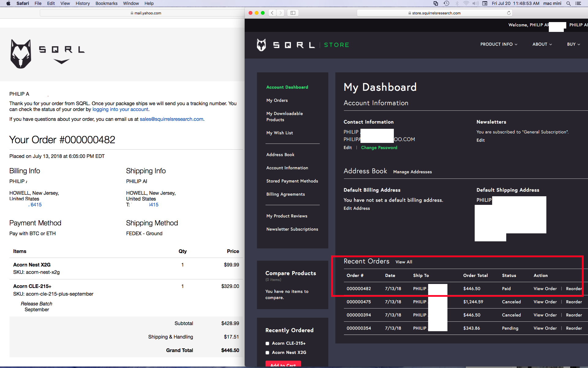Open My Wish List
Screen dimensions: 588x368
point(280,133)
